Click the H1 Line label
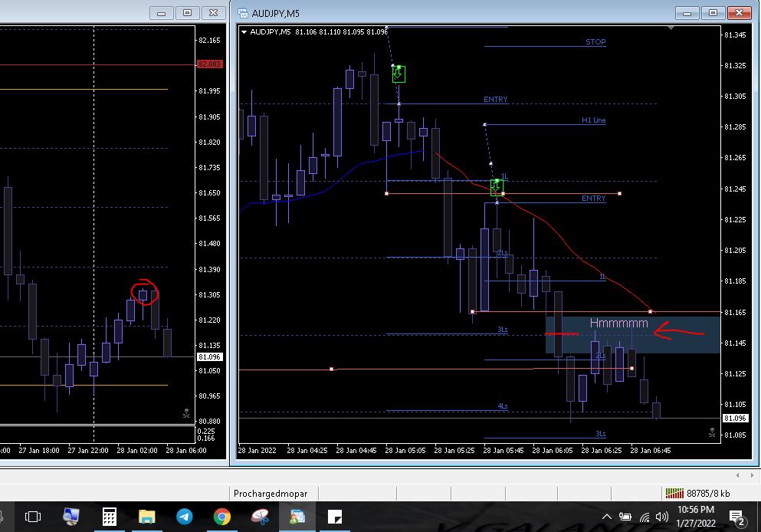This screenshot has height=532, width=761. 594,120
